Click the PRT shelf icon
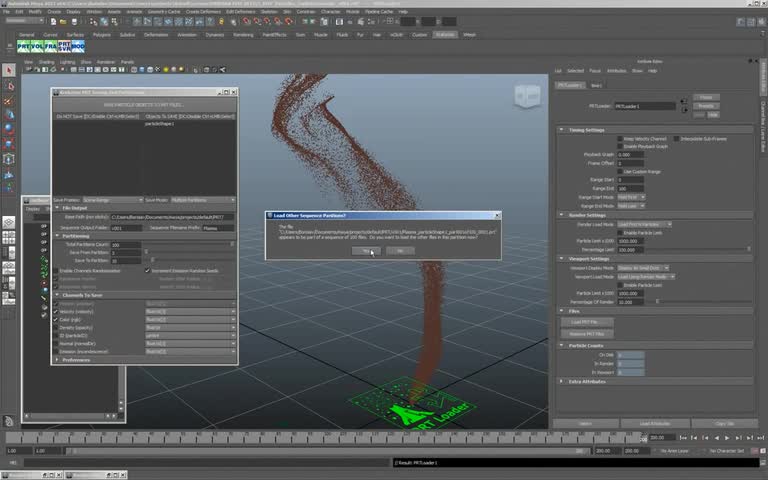Screen dimensions: 768x480 [x=23, y=46]
